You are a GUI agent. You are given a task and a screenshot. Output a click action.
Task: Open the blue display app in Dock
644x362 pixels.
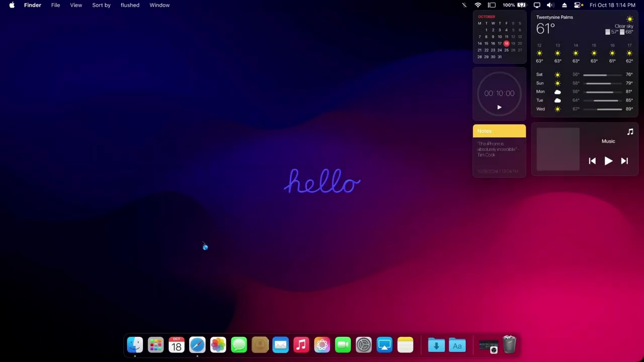[x=384, y=345]
